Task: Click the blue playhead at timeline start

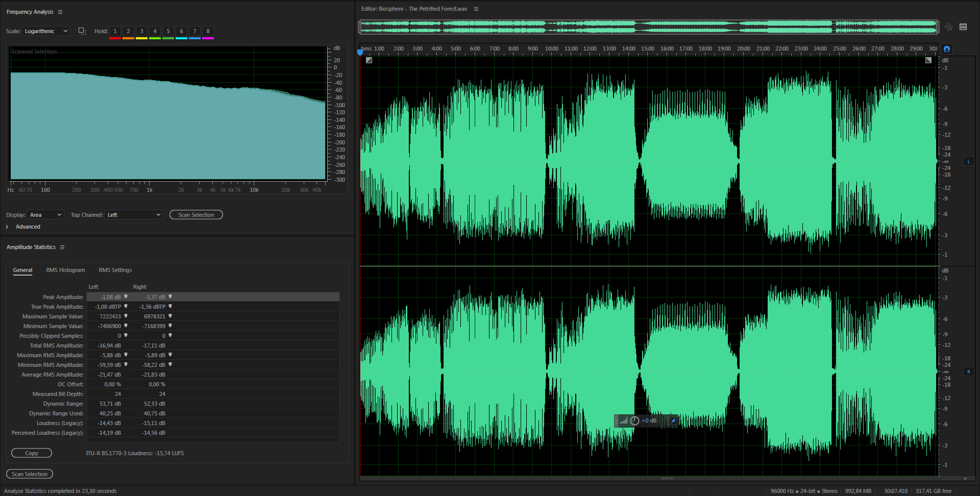Action: (x=360, y=52)
